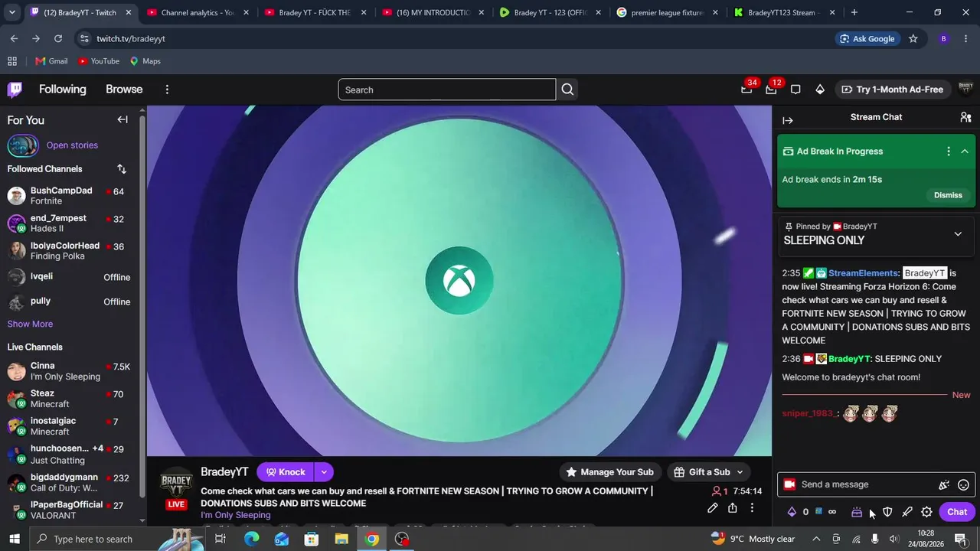Click Try 1-Month Ad-Free button
Image resolution: width=980 pixels, height=551 pixels.
[x=893, y=90]
